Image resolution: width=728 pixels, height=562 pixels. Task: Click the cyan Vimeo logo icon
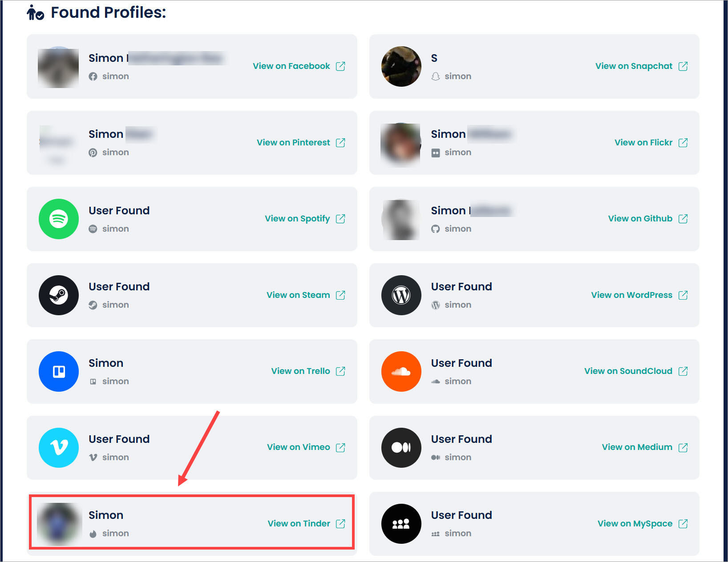[59, 447]
